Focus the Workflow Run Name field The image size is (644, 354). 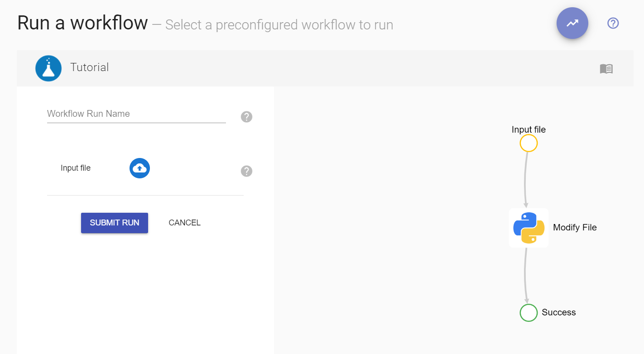[x=136, y=114]
